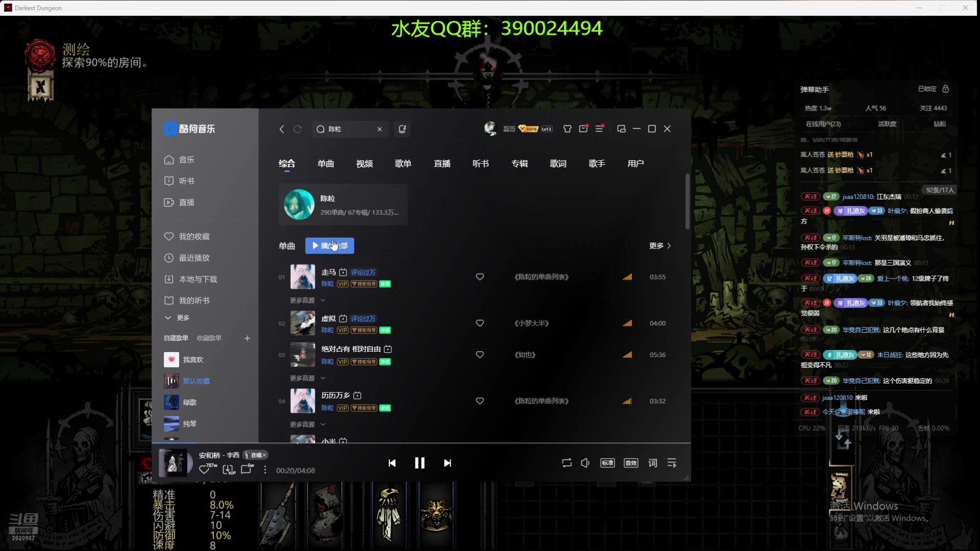Switch to the 歌词 tab
The width and height of the screenshot is (980, 551).
point(558,164)
